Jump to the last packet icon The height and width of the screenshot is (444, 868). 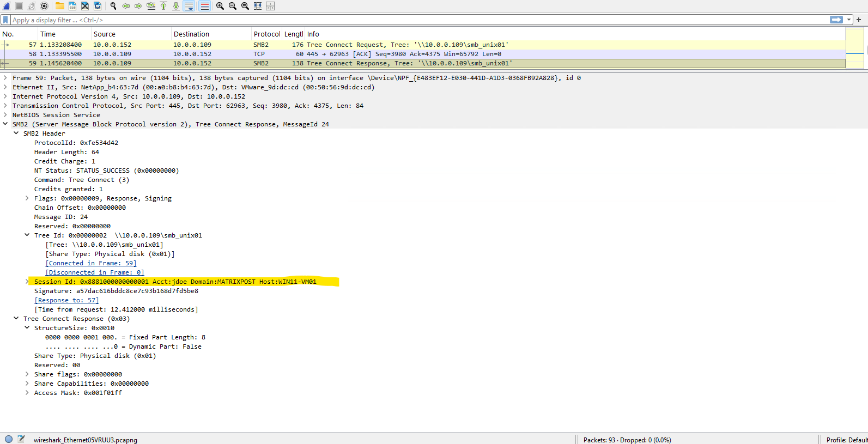[176, 6]
